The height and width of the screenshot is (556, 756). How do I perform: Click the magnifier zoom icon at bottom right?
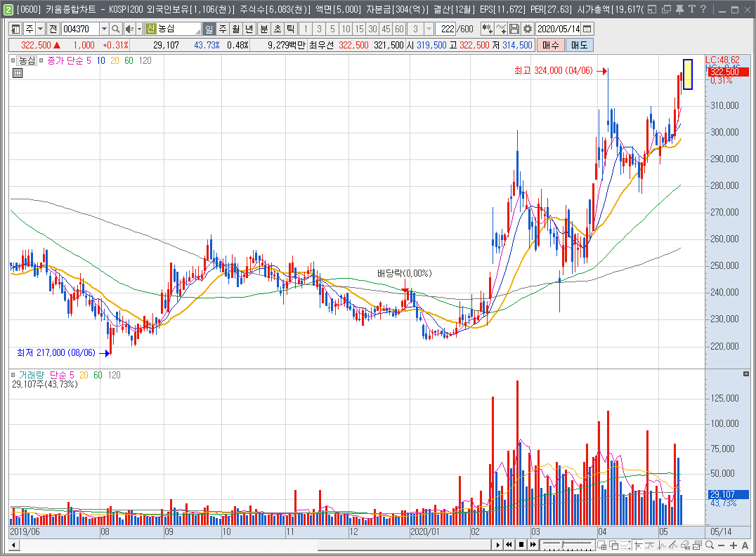(x=709, y=545)
